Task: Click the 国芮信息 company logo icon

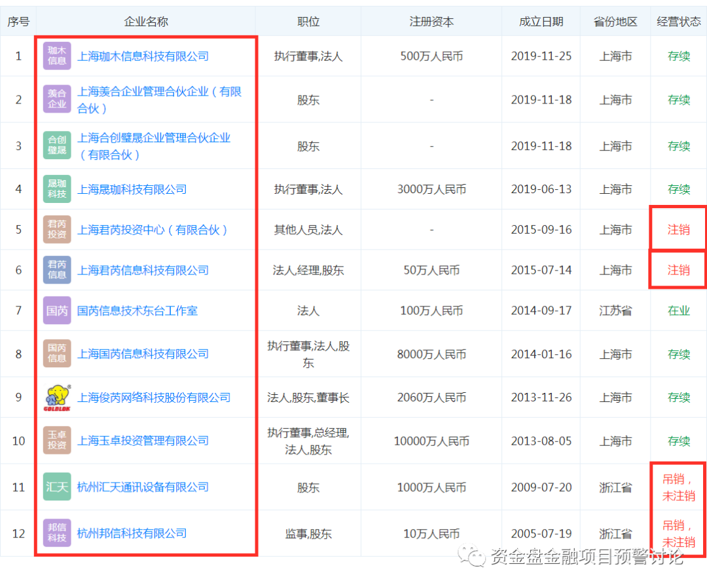Action: coord(57,353)
